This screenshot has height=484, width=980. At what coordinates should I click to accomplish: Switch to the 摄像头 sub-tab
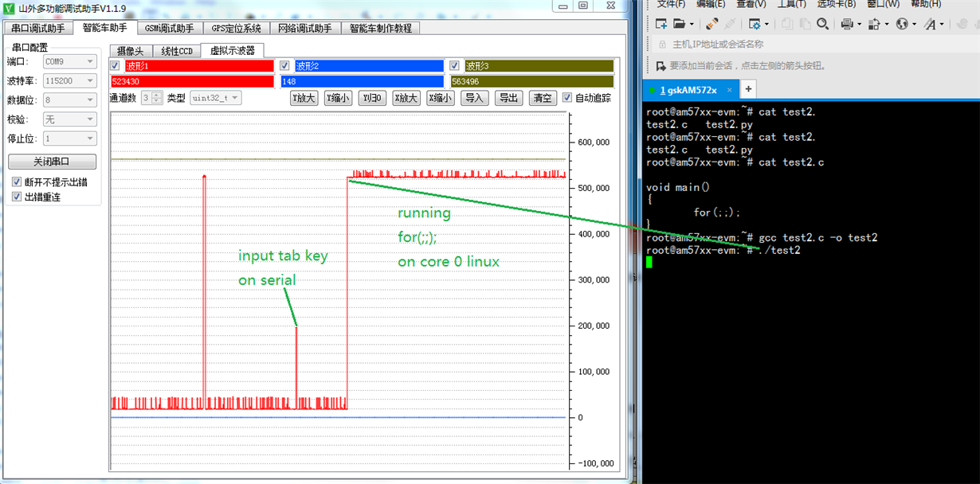131,51
